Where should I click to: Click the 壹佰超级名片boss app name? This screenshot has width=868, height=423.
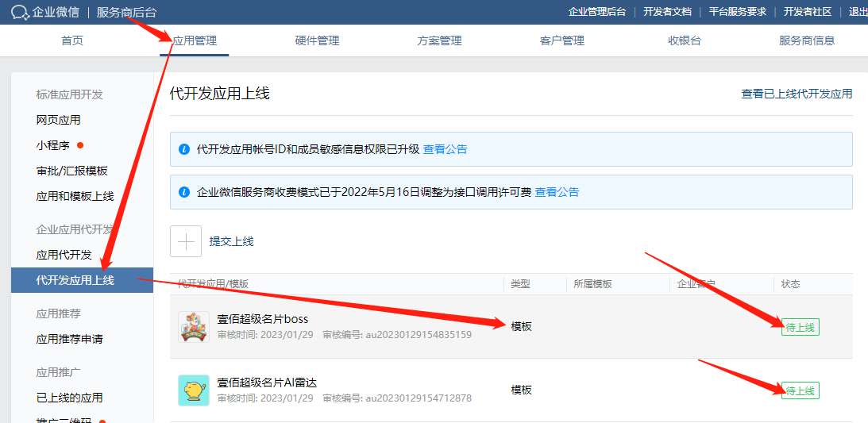click(263, 319)
